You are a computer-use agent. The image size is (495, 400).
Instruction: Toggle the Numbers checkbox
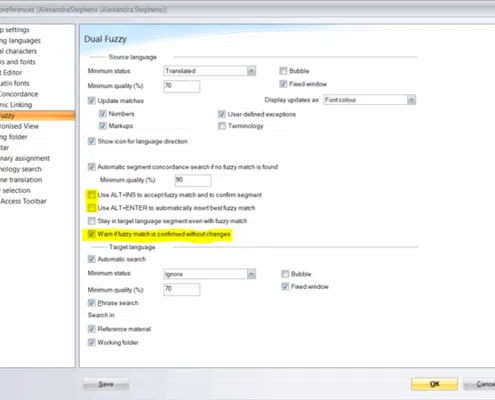tap(103, 114)
